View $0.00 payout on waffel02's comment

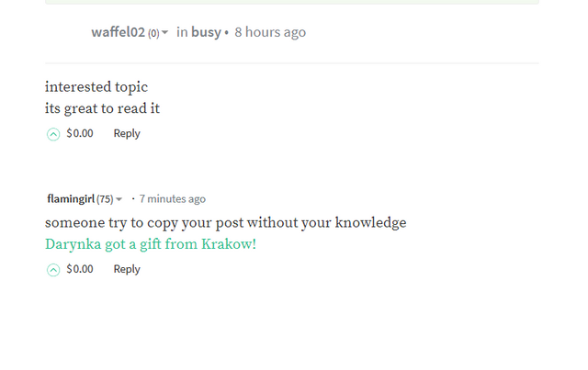point(80,133)
